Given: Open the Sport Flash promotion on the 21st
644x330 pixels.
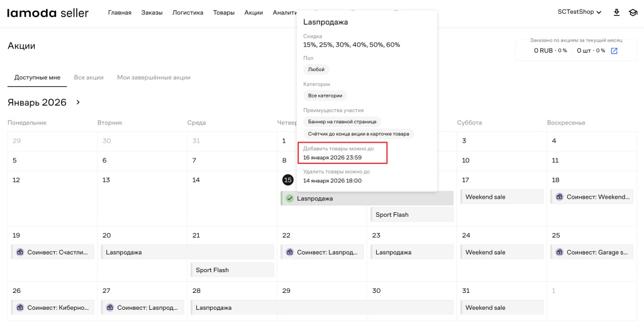Looking at the screenshot, I should (232, 270).
